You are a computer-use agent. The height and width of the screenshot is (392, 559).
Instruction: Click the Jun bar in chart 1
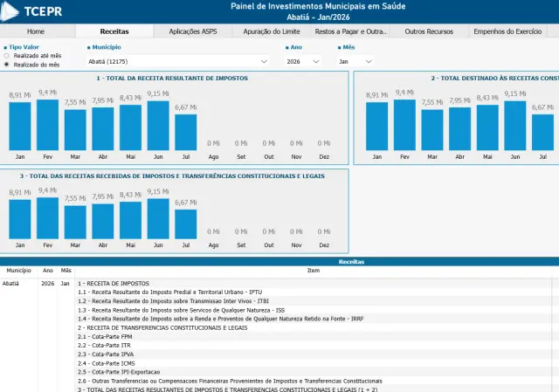click(158, 126)
